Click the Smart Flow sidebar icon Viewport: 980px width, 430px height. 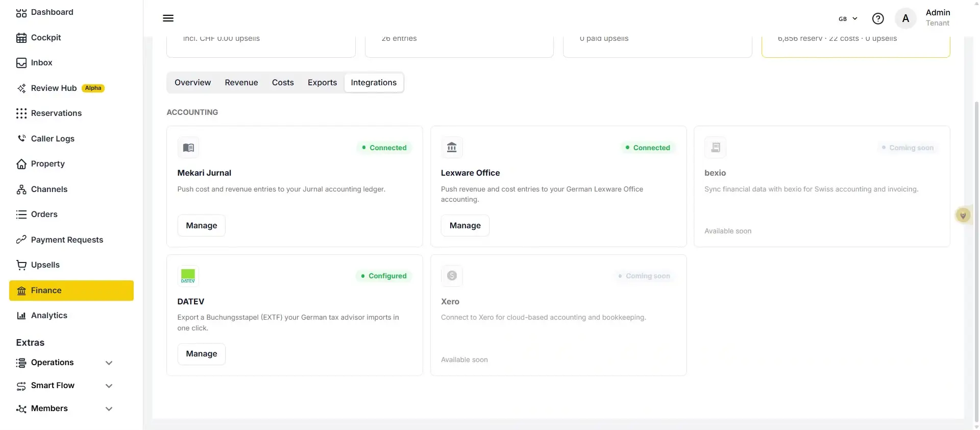pyautogui.click(x=21, y=386)
